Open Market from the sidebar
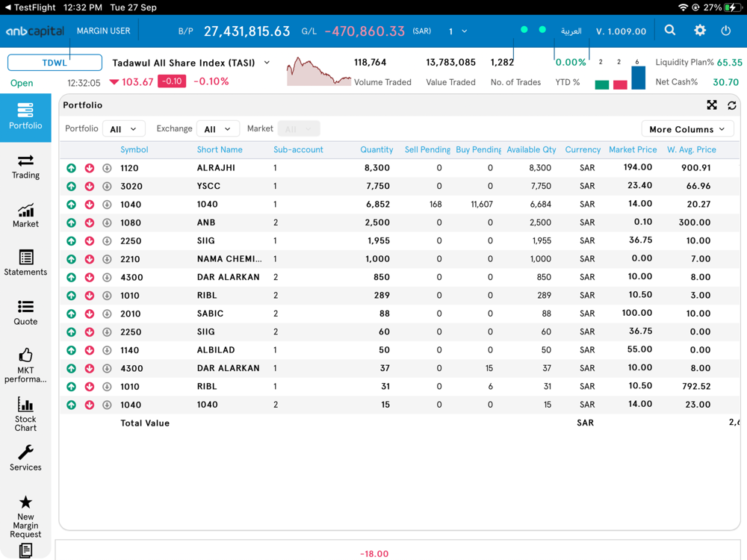The image size is (747, 560). click(x=25, y=216)
